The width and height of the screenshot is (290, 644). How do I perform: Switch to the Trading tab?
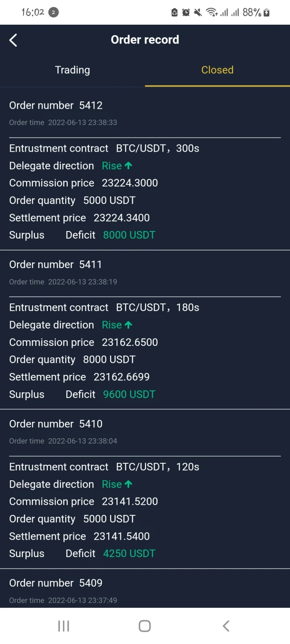(x=72, y=70)
